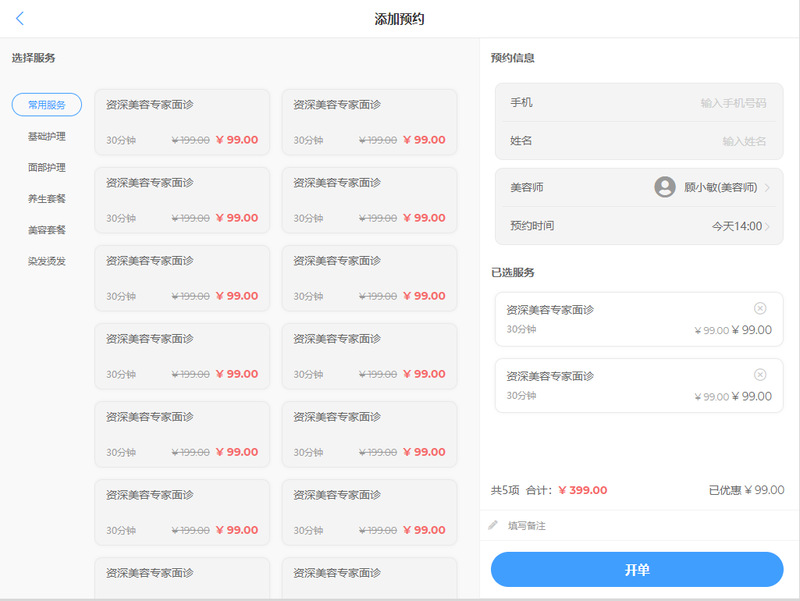800x601 pixels.
Task: Submit the order with the 开单 button
Action: 637,569
